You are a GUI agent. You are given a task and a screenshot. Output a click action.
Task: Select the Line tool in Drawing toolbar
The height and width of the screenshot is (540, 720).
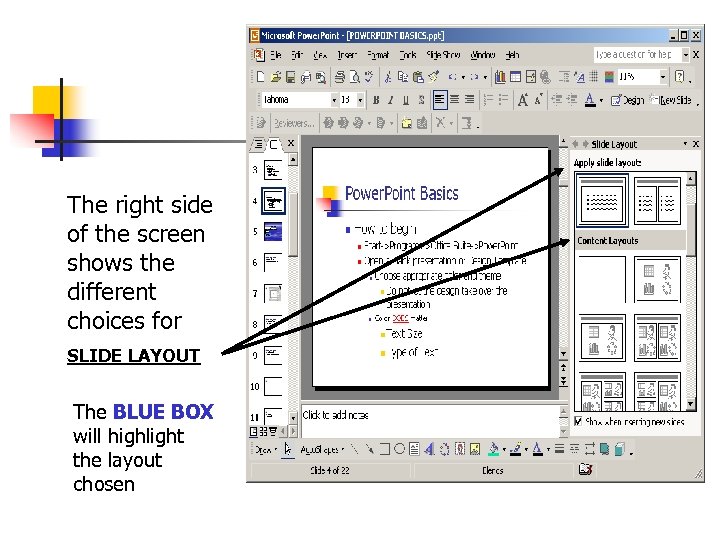pos(354,449)
